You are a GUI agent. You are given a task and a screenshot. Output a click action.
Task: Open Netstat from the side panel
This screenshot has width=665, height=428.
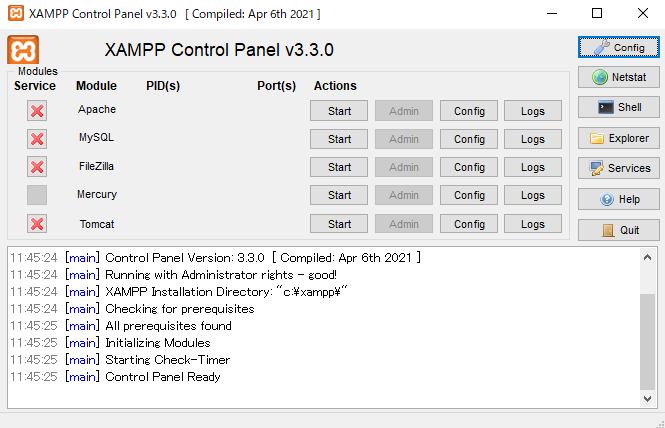click(618, 77)
